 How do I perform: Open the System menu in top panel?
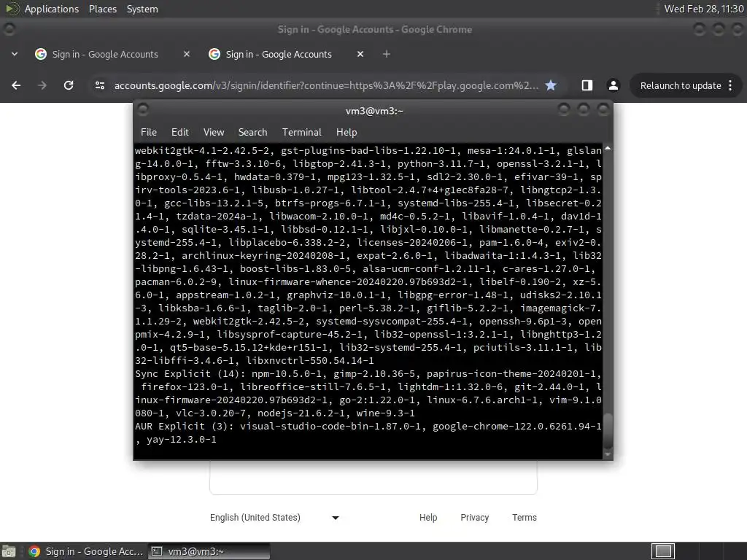142,9
